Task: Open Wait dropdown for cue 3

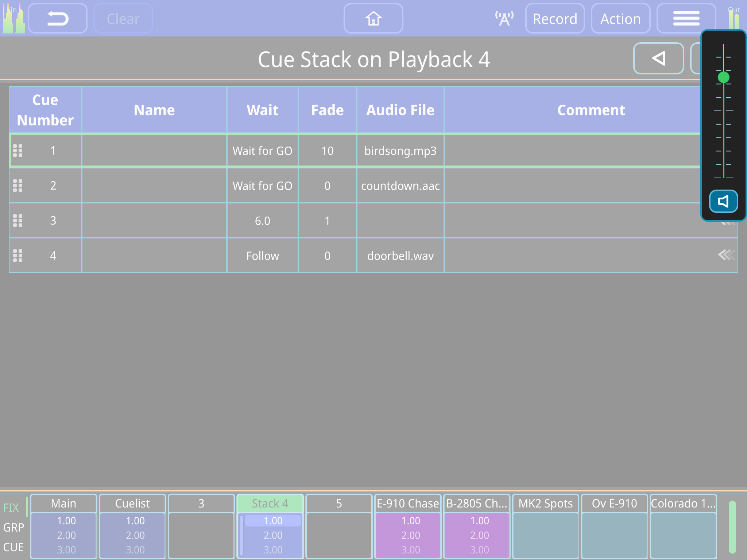Action: [x=262, y=221]
